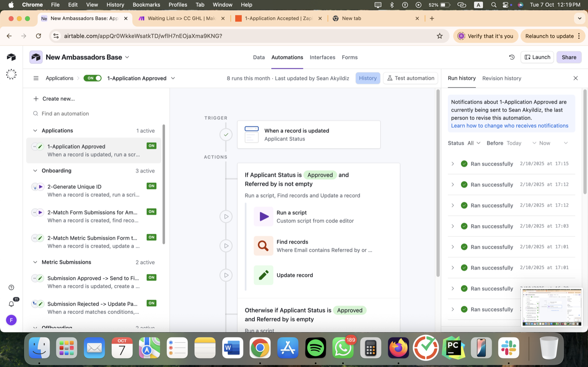This screenshot has width=588, height=367.
Task: Click the Help question mark icon
Action: [x=11, y=287]
